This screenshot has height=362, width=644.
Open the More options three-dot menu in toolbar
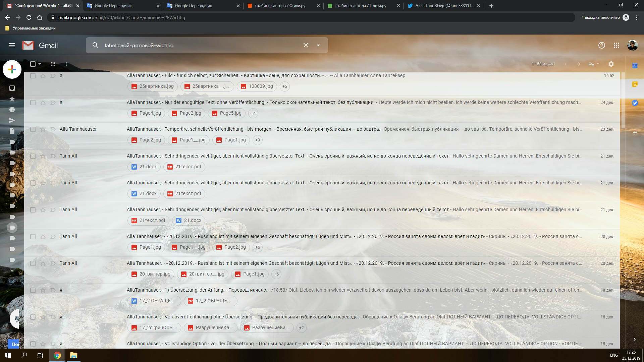tap(66, 64)
